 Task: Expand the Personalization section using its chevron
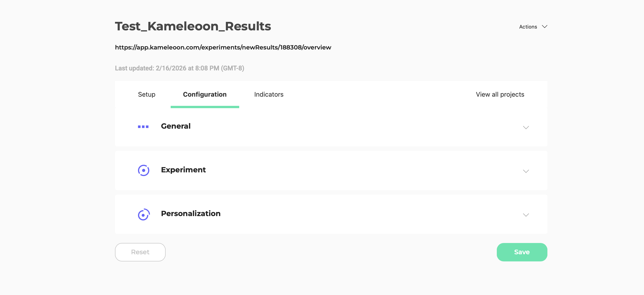pyautogui.click(x=526, y=215)
